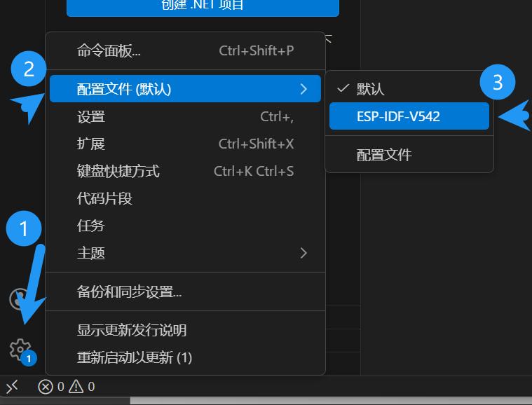
Task: Open the Accounts icon in activity bar
Action: coord(19,299)
